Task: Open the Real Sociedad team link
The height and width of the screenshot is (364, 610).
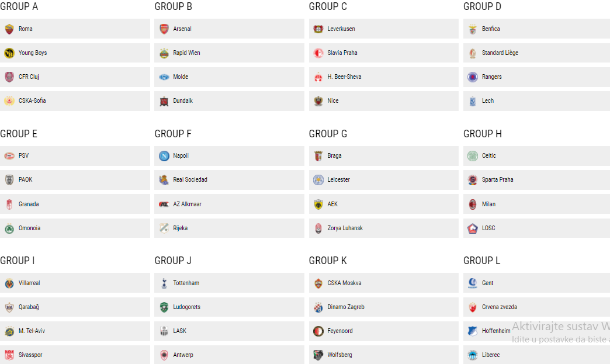Action: click(190, 180)
